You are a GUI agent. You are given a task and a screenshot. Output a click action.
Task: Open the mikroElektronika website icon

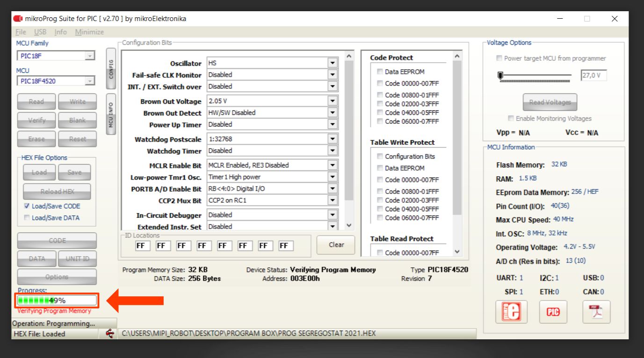[512, 312]
